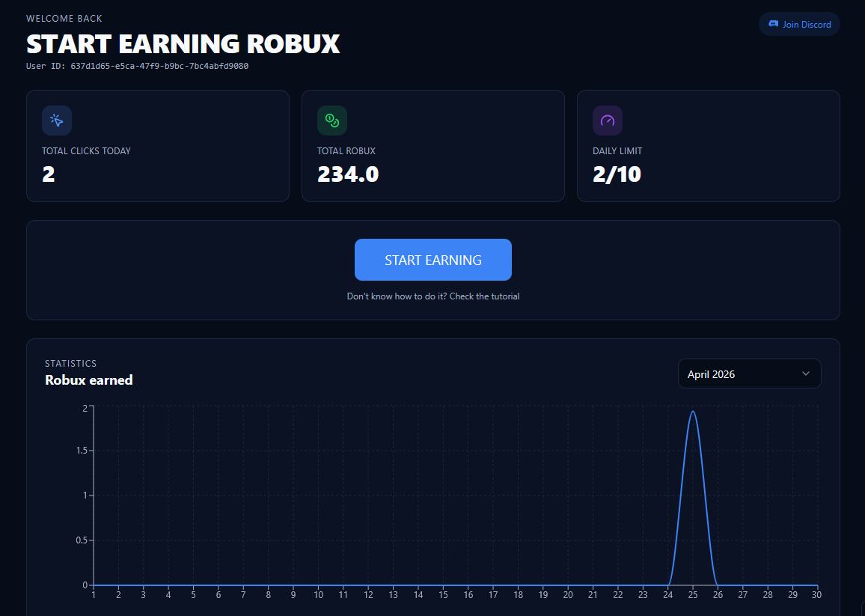This screenshot has width=865, height=616.
Task: Click the 2/10 Daily Limit value
Action: coord(617,174)
